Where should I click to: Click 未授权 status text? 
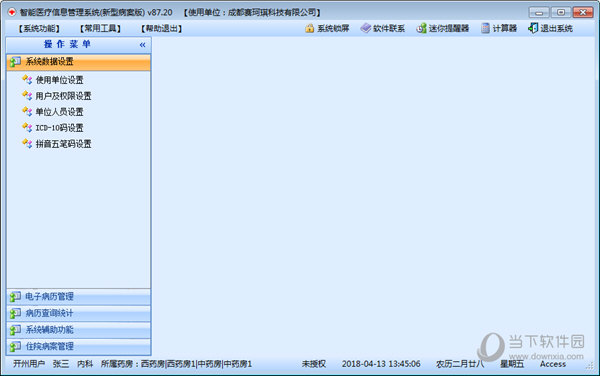point(314,364)
